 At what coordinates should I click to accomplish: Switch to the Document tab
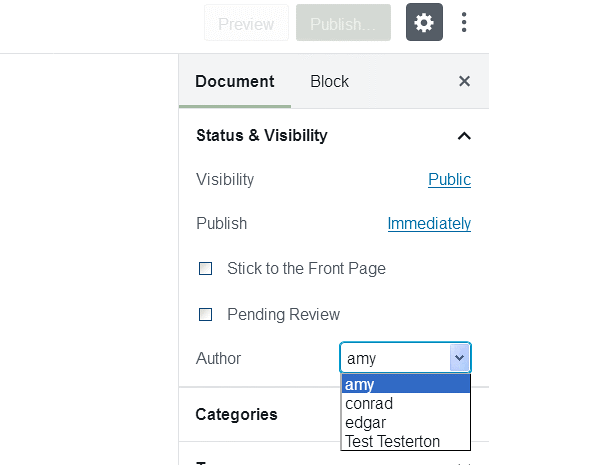coord(234,82)
